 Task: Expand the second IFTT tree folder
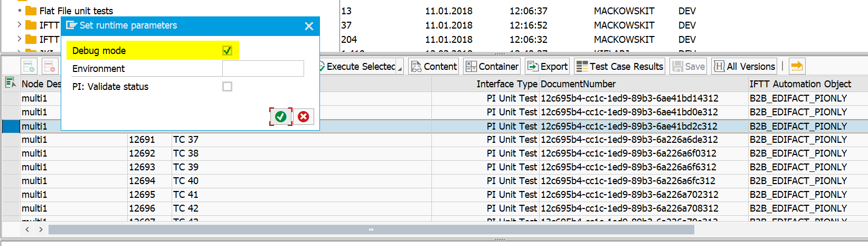tap(20, 39)
